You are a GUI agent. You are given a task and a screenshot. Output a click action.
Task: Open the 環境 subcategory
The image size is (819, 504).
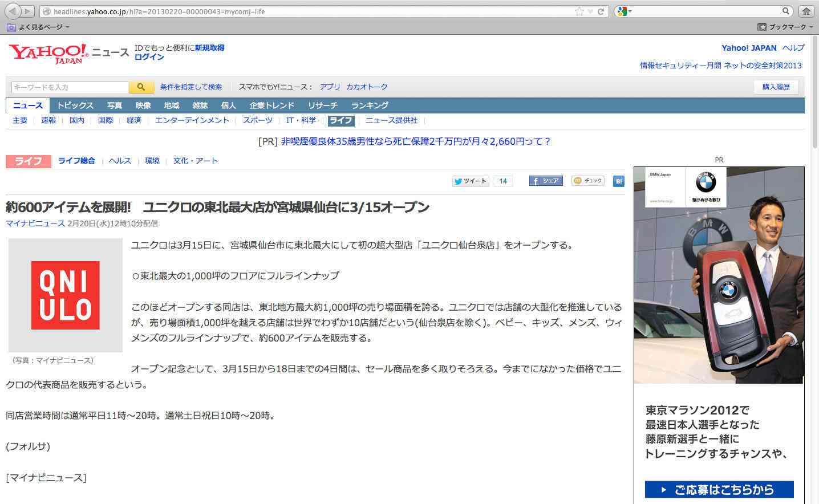click(x=152, y=161)
